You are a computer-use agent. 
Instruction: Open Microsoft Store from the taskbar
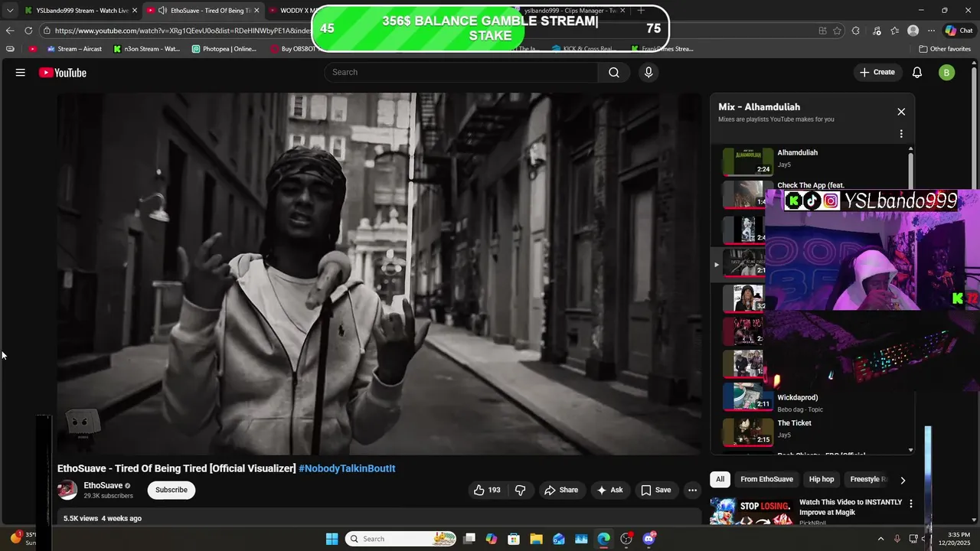point(514,539)
